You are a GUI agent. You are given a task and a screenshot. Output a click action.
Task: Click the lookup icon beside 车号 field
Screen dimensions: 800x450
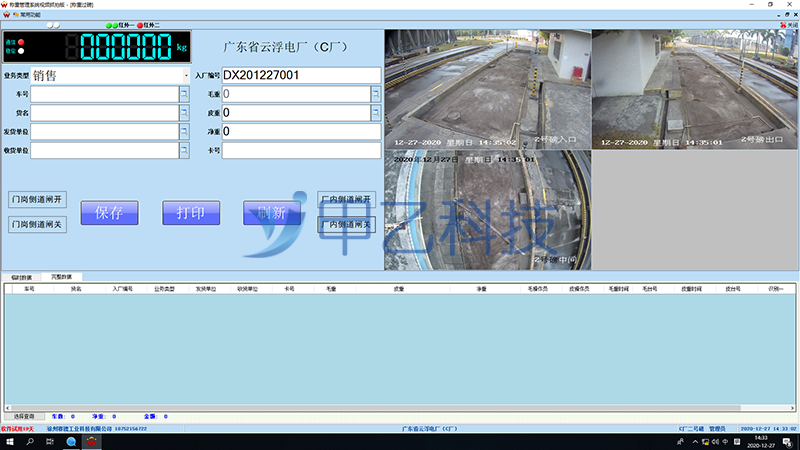coord(184,94)
